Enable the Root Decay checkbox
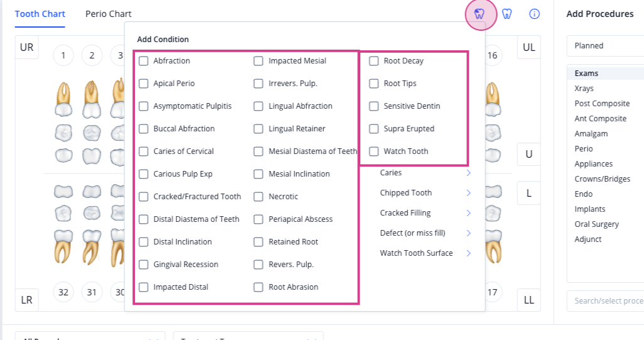This screenshot has width=644, height=340. coord(373,61)
